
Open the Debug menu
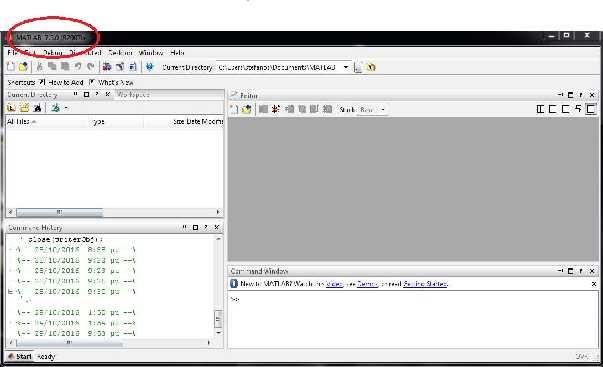53,52
